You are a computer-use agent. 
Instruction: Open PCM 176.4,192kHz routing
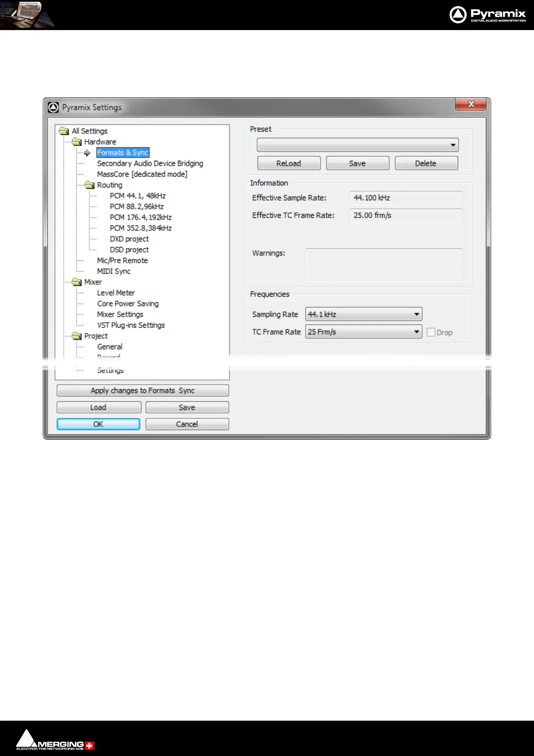(141, 217)
